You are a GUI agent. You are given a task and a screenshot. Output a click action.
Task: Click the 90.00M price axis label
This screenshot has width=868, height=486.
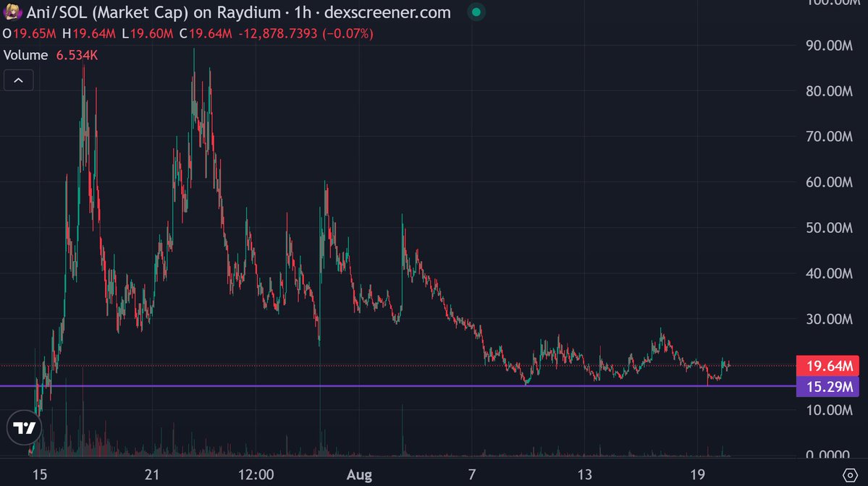(x=829, y=46)
